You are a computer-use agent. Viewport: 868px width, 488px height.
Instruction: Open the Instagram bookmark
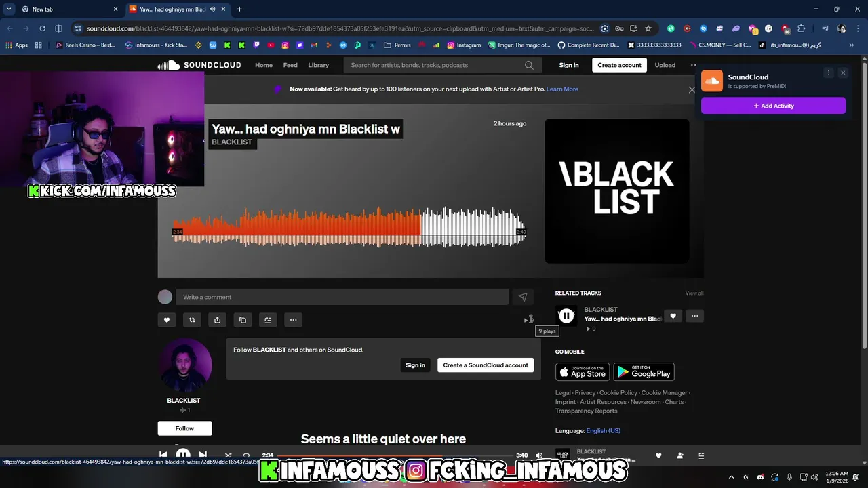tap(464, 45)
